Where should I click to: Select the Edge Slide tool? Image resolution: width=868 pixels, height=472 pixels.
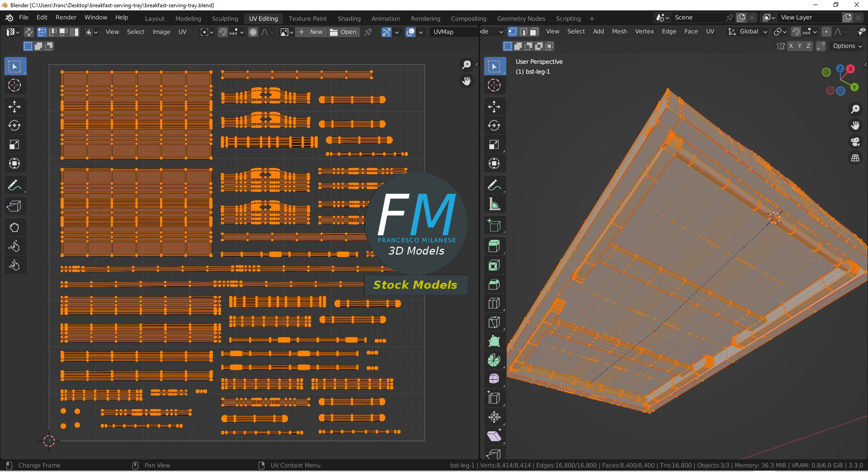click(x=494, y=398)
